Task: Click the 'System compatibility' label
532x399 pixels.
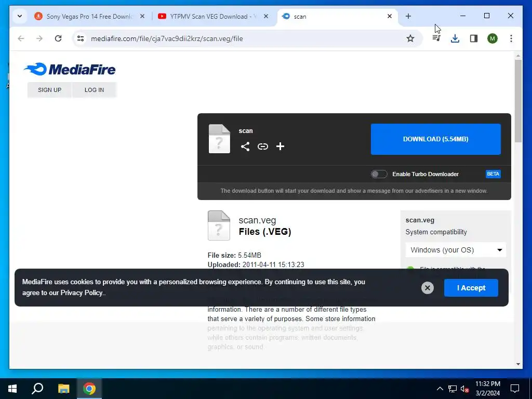Action: point(436,232)
